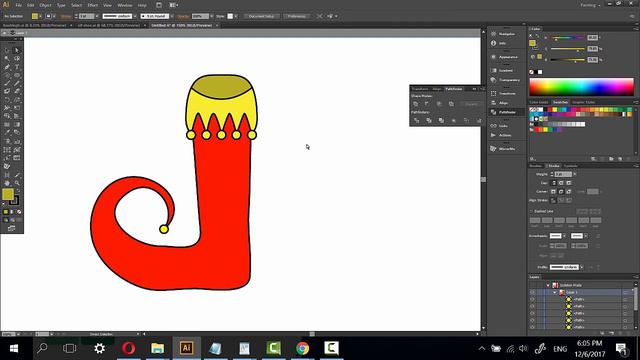Switch to the Color Guide tab
This screenshot has height=360, width=640.
(x=539, y=102)
